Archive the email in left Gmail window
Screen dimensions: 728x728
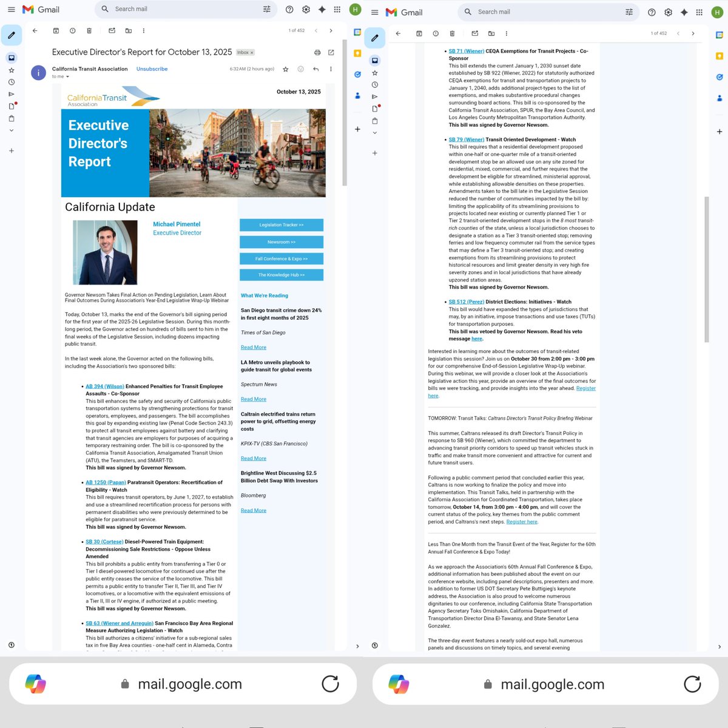pyautogui.click(x=56, y=30)
